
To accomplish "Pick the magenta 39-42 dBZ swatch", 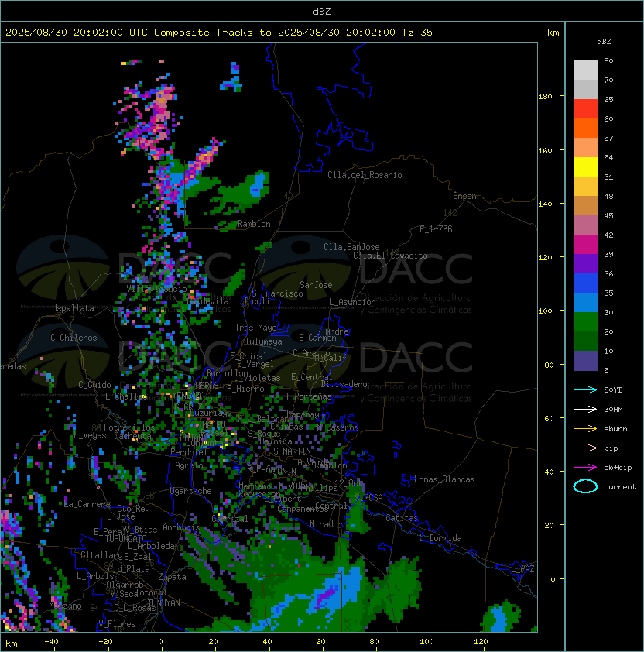I will coord(585,244).
